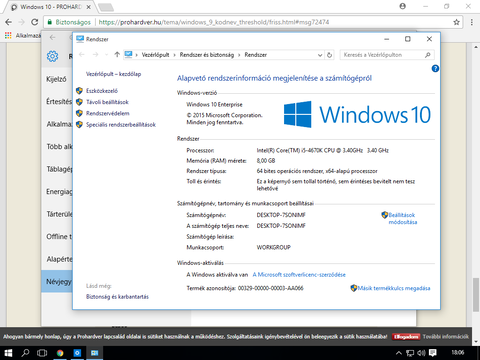Open Biztonság és karbantartás link
This screenshot has width=480, height=360.
coord(117,297)
